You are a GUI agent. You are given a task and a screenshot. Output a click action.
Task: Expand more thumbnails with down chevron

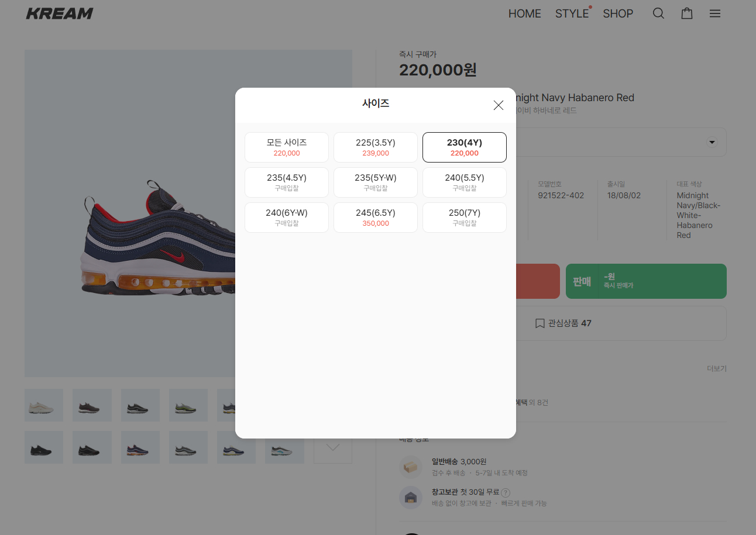[x=332, y=447]
